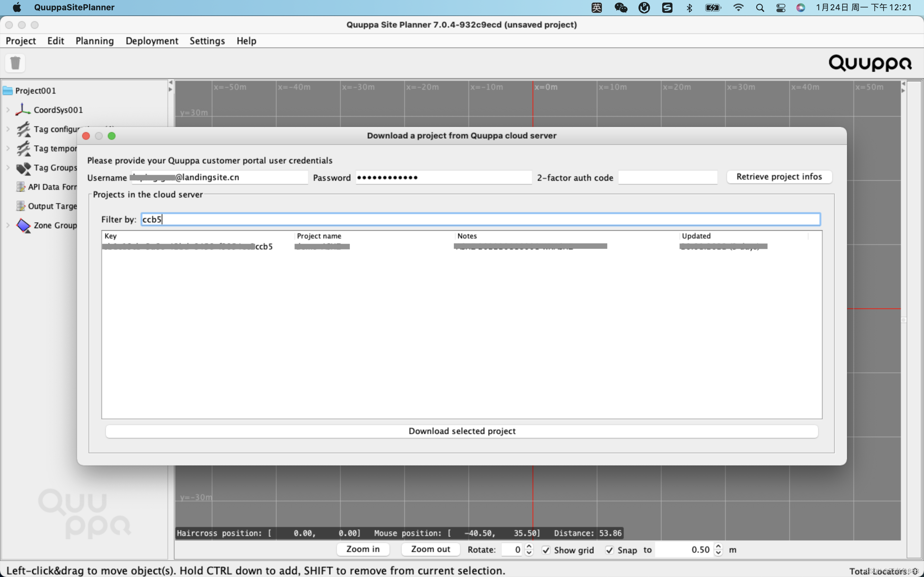Click the 2-factor auth code field

[x=667, y=178]
